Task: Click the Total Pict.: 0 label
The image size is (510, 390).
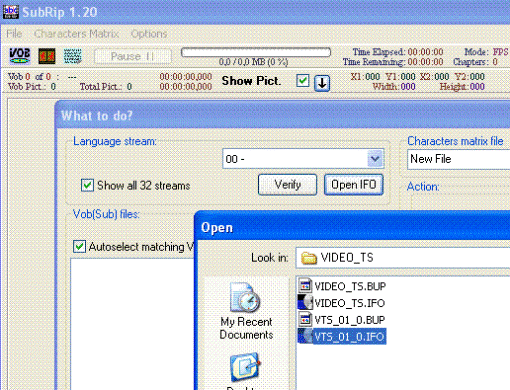Action: click(x=106, y=87)
